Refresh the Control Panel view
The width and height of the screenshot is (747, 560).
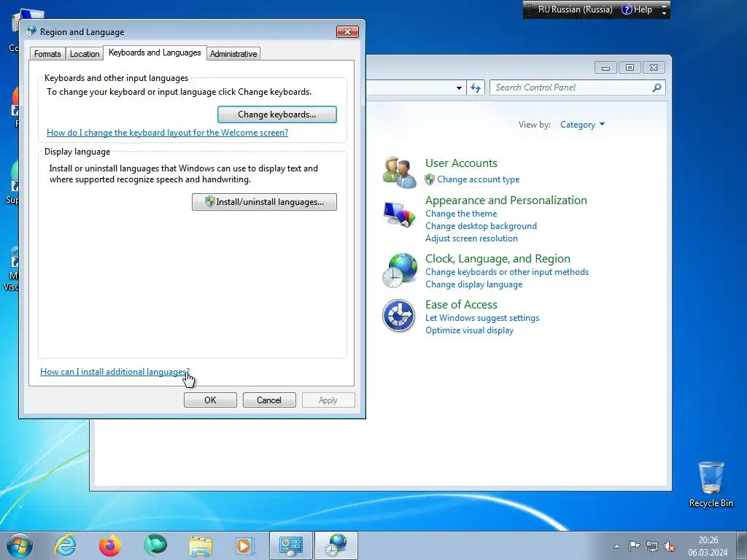tap(476, 87)
